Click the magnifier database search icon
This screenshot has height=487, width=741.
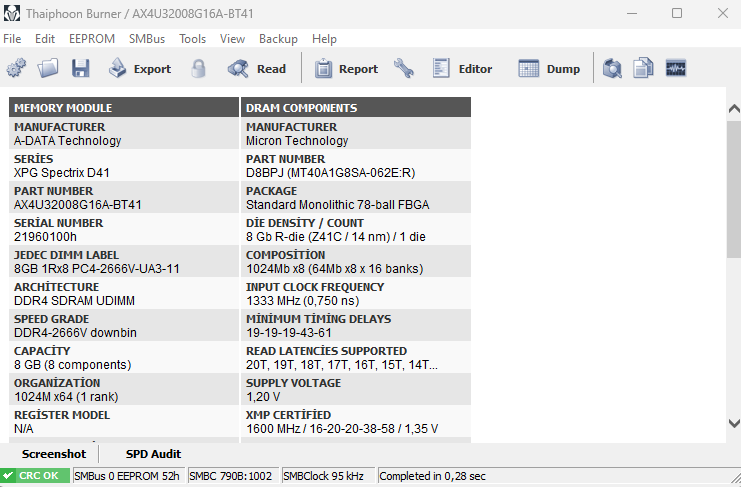[x=612, y=68]
